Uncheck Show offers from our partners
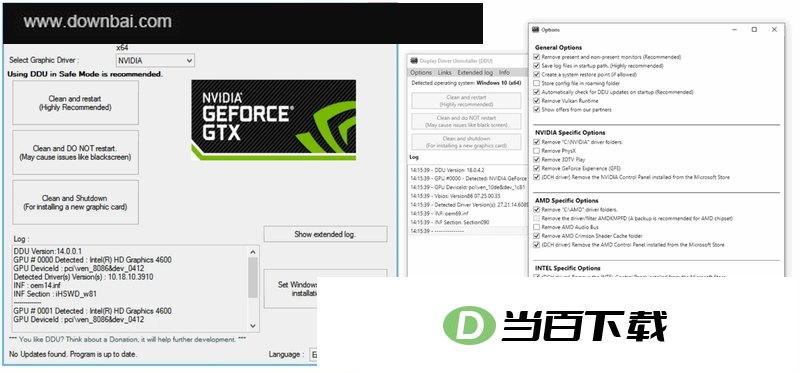 tap(536, 110)
